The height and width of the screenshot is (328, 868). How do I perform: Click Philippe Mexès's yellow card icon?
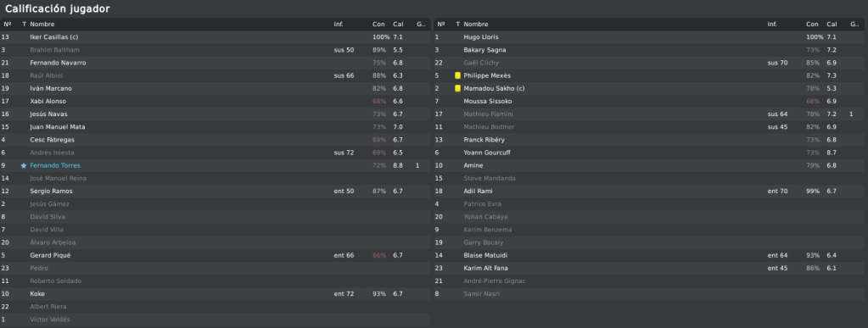tap(458, 75)
